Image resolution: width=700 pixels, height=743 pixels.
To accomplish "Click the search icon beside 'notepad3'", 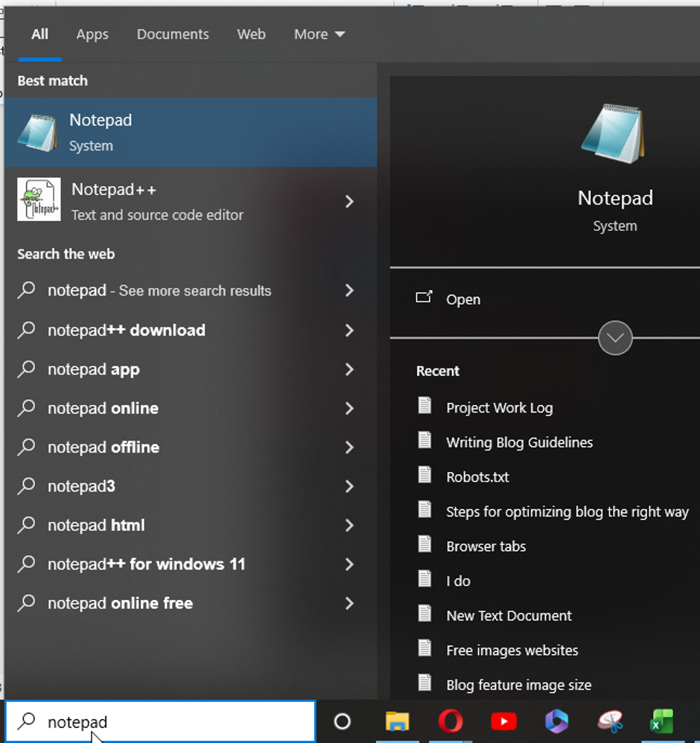I will (x=27, y=485).
